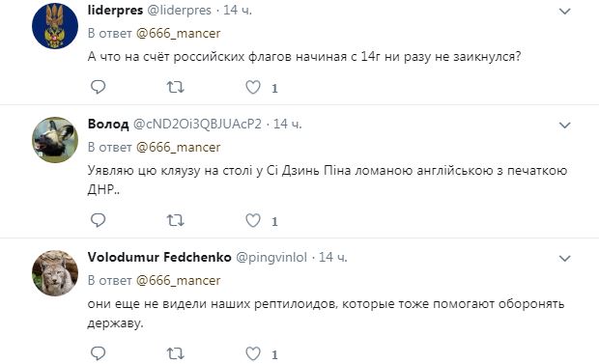Reply to liderpres's tweet

click(99, 88)
